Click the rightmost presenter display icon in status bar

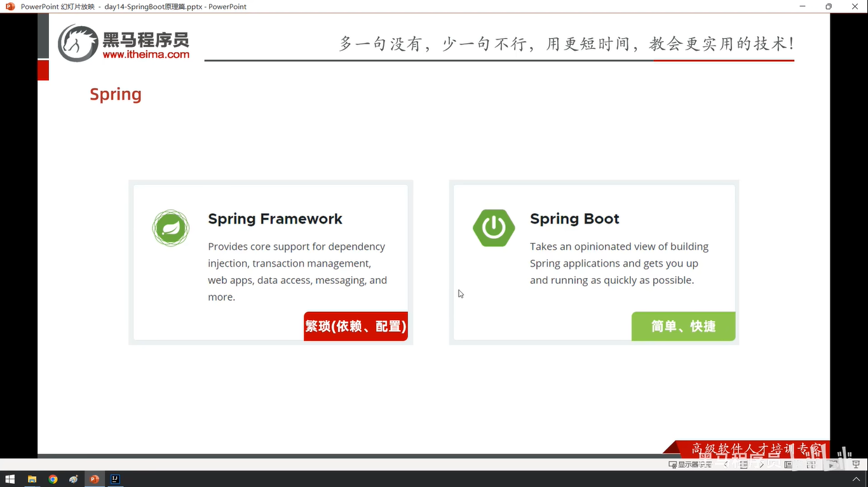pyautogui.click(x=855, y=465)
